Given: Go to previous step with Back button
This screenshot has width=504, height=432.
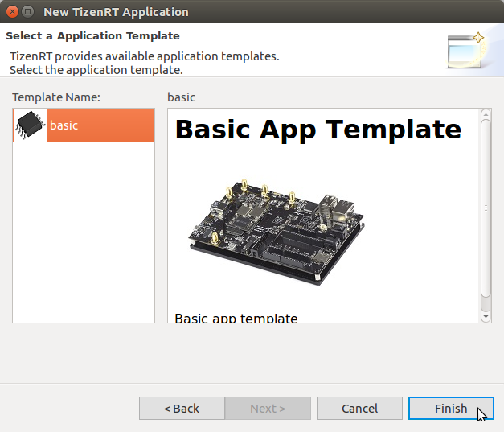Looking at the screenshot, I should 182,409.
